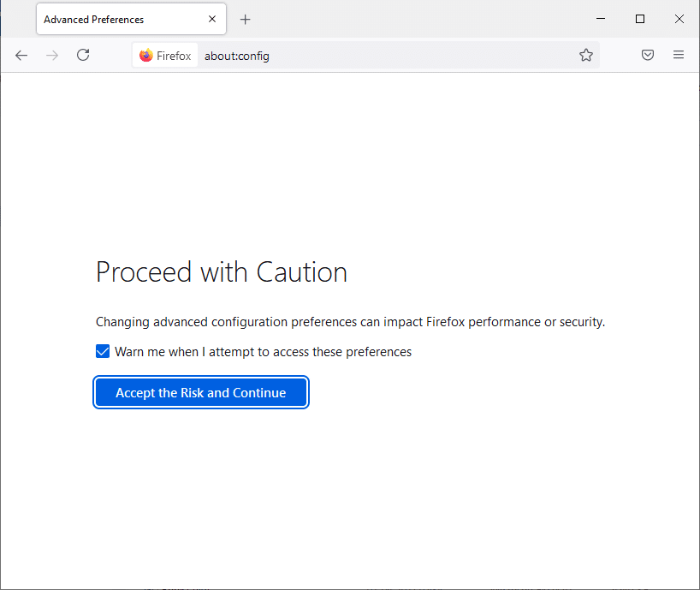The height and width of the screenshot is (590, 700).
Task: Open the hamburger application menu
Action: click(679, 55)
